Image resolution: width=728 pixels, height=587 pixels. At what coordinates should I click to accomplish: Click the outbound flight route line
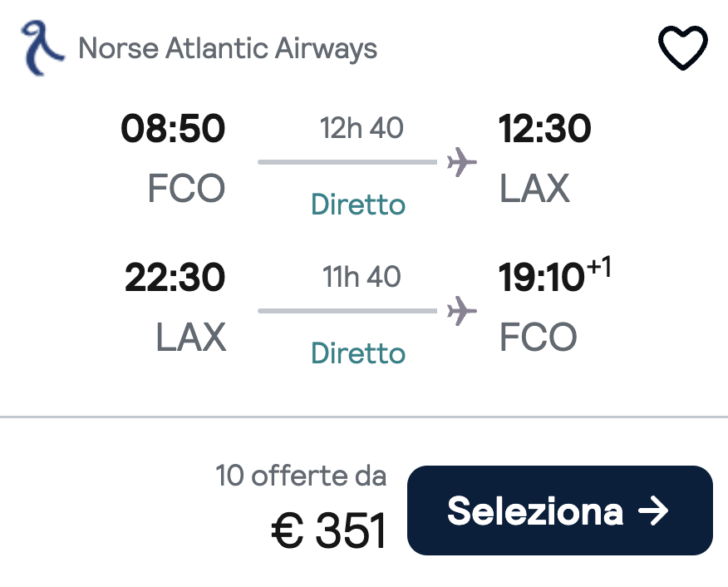pos(347,162)
